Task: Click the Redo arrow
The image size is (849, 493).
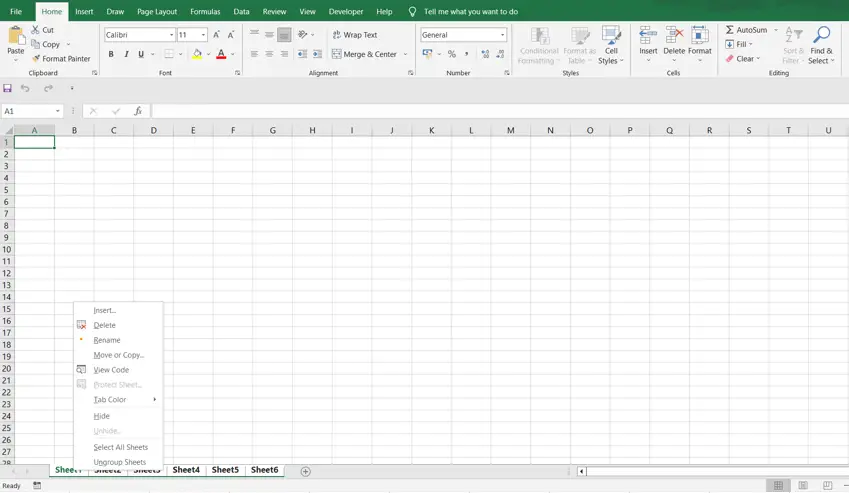Action: [x=48, y=88]
